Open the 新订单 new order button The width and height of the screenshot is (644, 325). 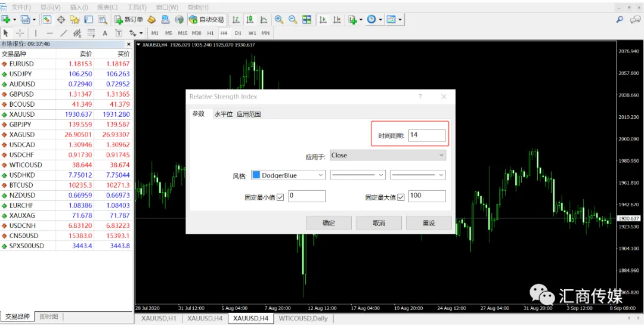click(129, 19)
